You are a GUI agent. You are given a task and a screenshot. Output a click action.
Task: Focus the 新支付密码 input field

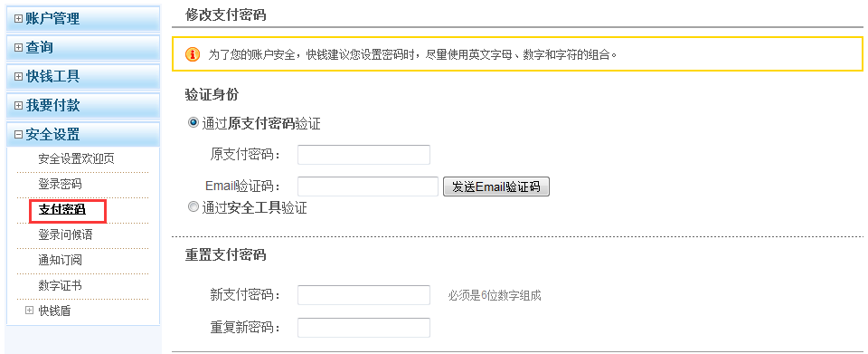point(363,295)
